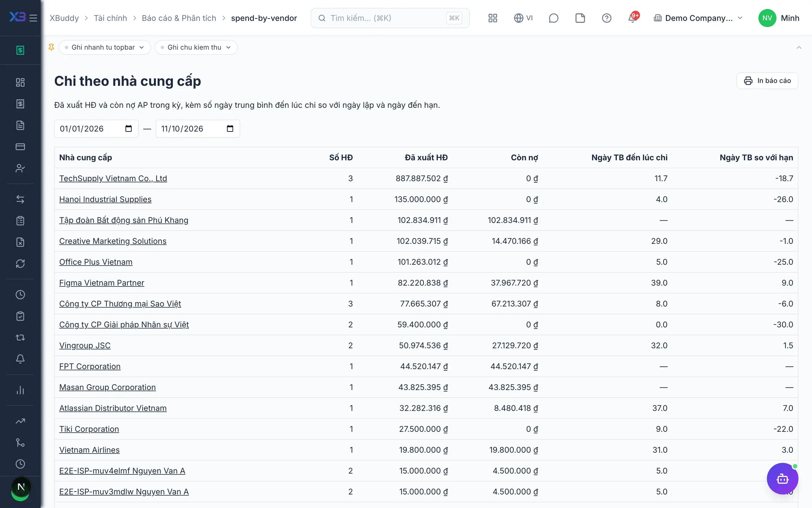Go to XBuddy breadcrumb
Image resolution: width=812 pixels, height=508 pixels.
coord(64,18)
